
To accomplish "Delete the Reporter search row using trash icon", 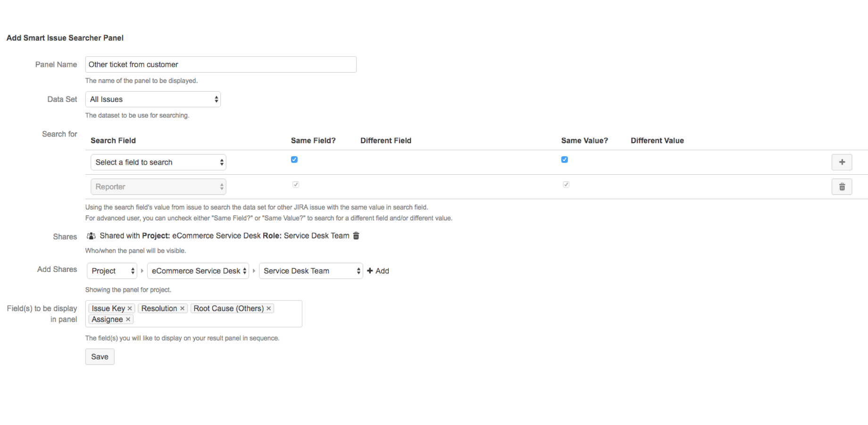I will 842,187.
